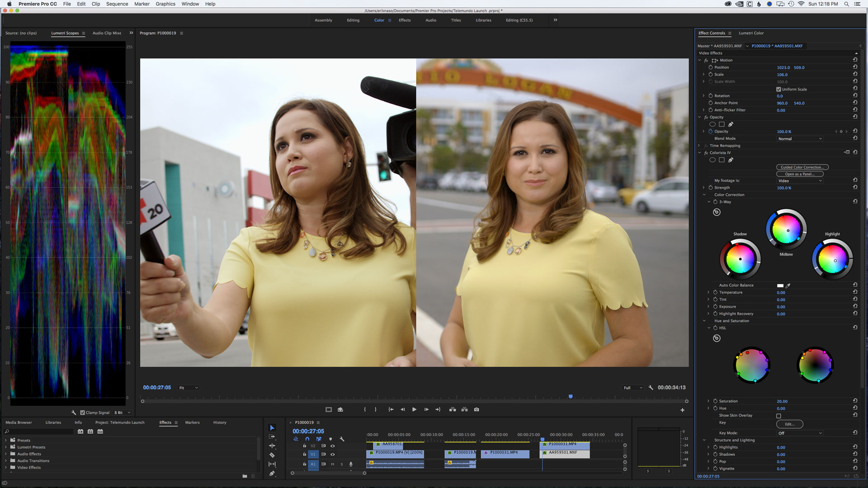868x488 pixels.
Task: Click the Open as a Panel button
Action: coord(799,174)
